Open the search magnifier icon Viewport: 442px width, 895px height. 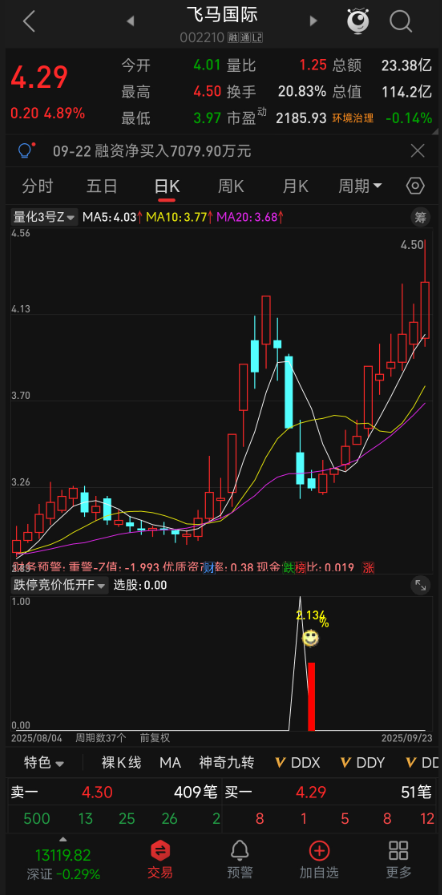(x=400, y=22)
